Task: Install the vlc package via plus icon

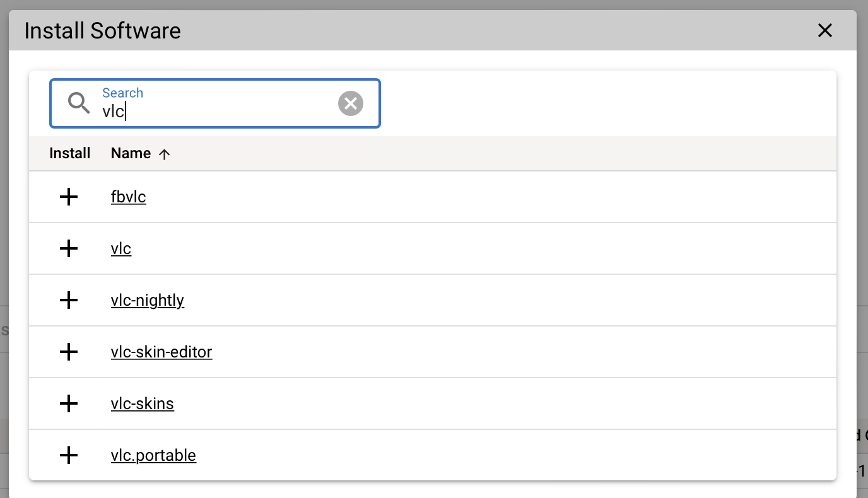Action: [68, 249]
